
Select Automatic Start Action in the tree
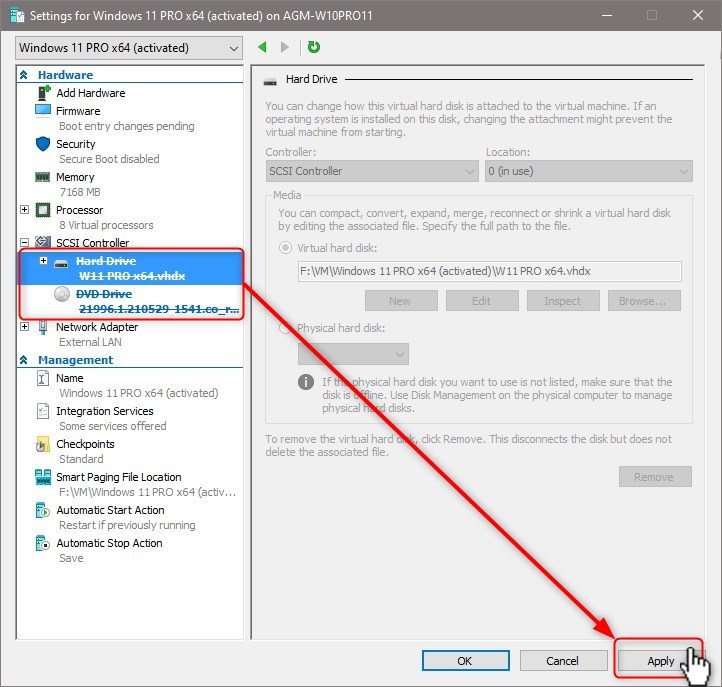click(x=111, y=510)
